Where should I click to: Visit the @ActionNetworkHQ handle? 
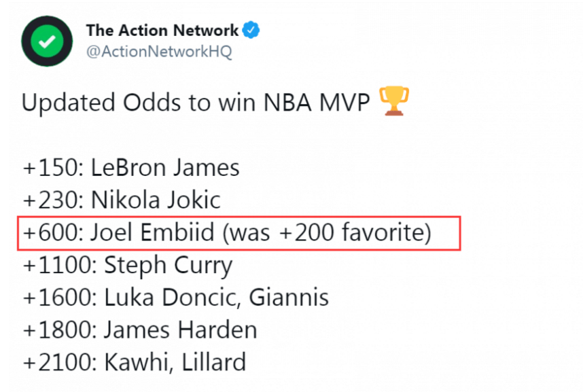click(159, 52)
